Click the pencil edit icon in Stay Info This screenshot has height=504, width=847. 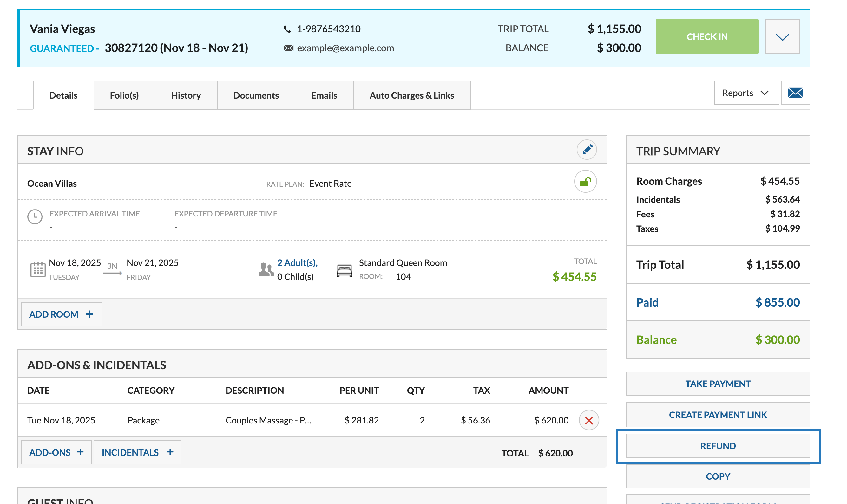tap(587, 150)
